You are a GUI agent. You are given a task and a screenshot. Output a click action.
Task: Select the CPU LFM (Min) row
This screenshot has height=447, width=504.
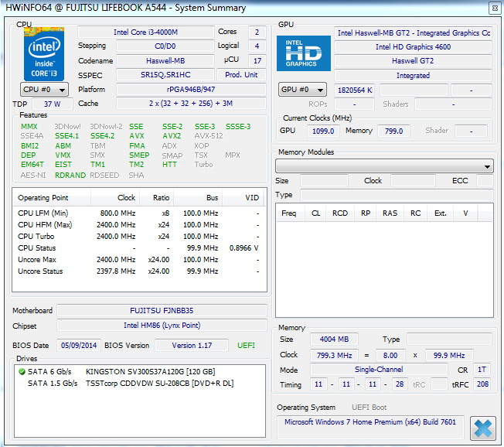(x=139, y=213)
